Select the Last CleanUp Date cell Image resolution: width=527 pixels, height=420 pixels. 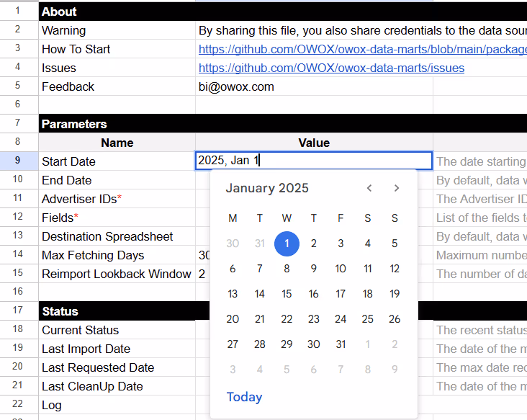[117, 386]
